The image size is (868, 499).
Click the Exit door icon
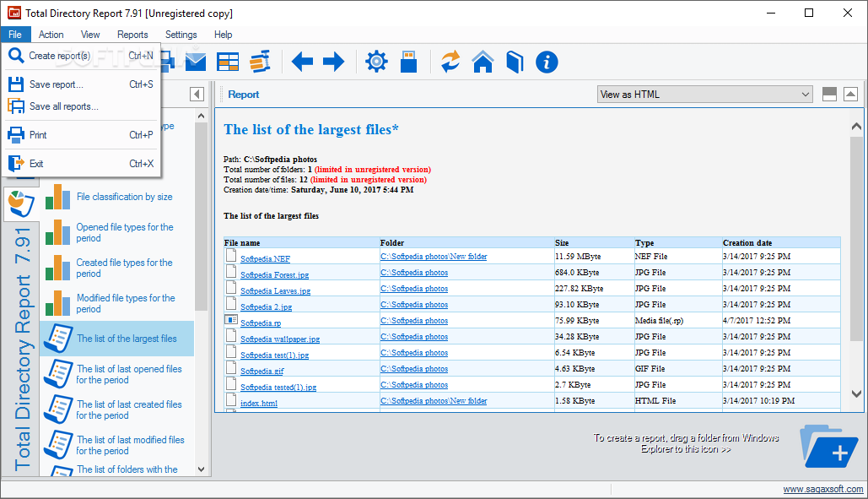click(x=16, y=164)
